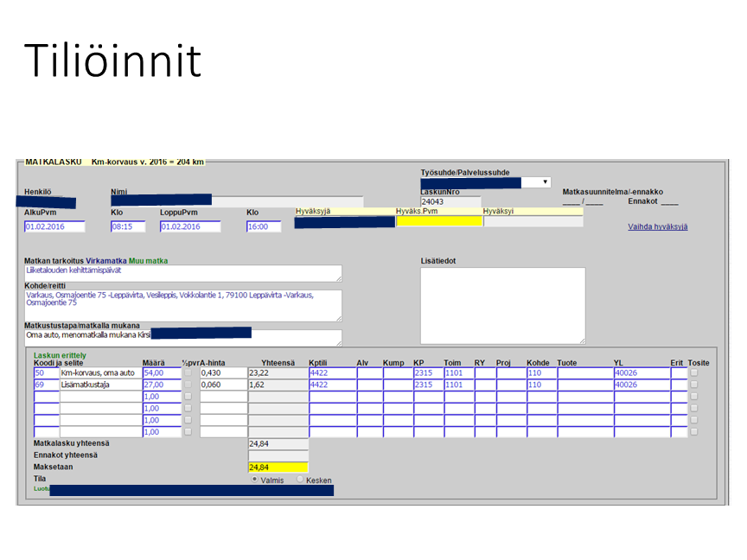
Task: Toggle ½pvr checkbox on Km-korvaus row
Action: 188,372
